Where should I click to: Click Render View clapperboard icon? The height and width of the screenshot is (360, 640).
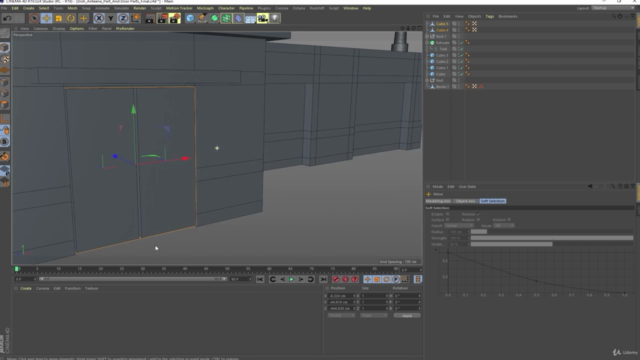(x=150, y=18)
